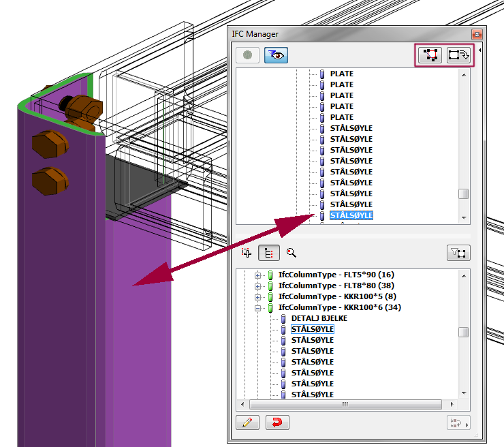The image size is (504, 447).
Task: Click the outlined STÅLSØYLE below DETALJ BJELKE
Action: [313, 329]
